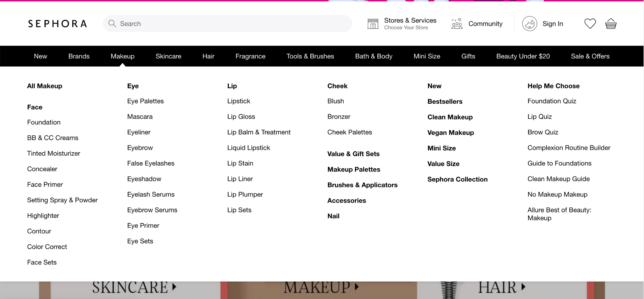Screen dimensions: 644x299
Task: Open Lip Plumper link
Action: point(245,194)
